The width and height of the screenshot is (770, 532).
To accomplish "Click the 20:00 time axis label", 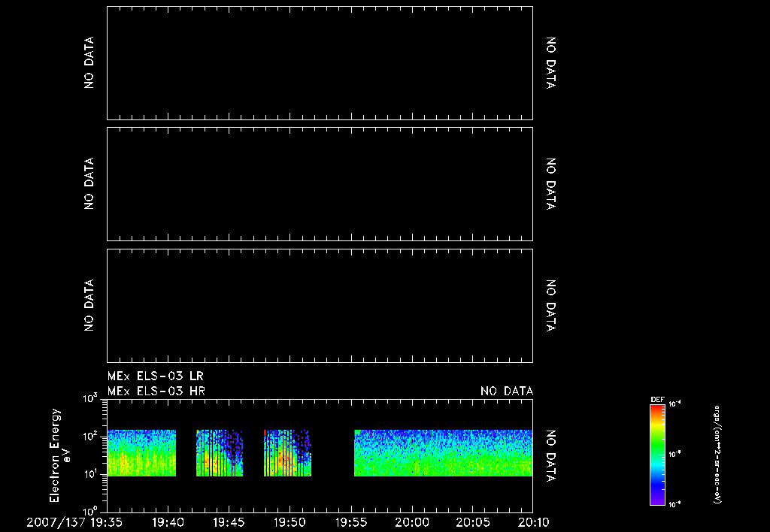I will tap(412, 522).
